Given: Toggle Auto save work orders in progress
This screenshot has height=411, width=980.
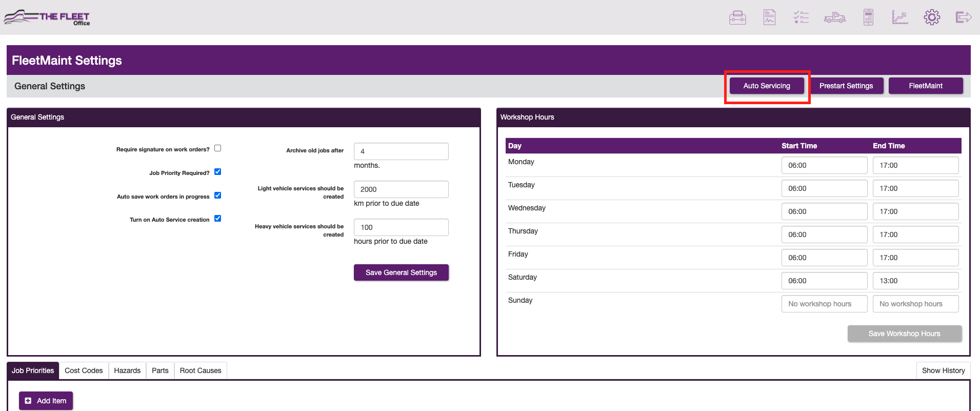Looking at the screenshot, I should coord(217,195).
